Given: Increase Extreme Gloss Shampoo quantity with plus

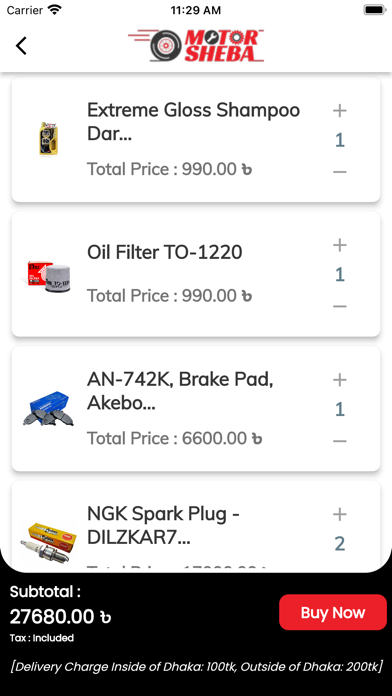Looking at the screenshot, I should pos(340,111).
